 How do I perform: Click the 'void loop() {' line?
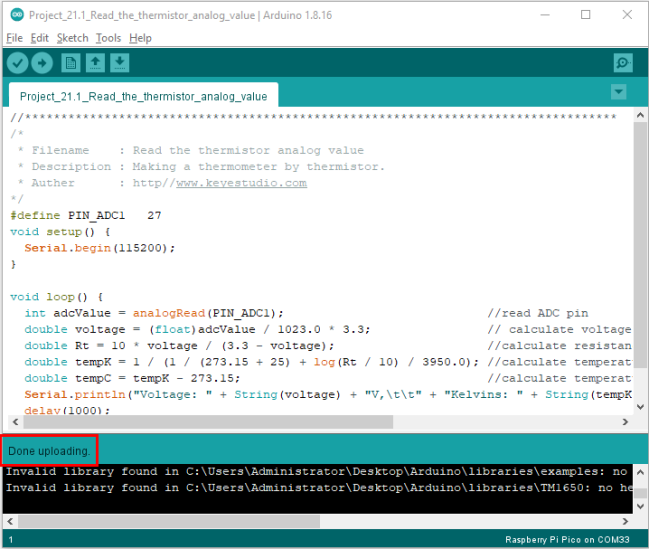click(x=56, y=297)
